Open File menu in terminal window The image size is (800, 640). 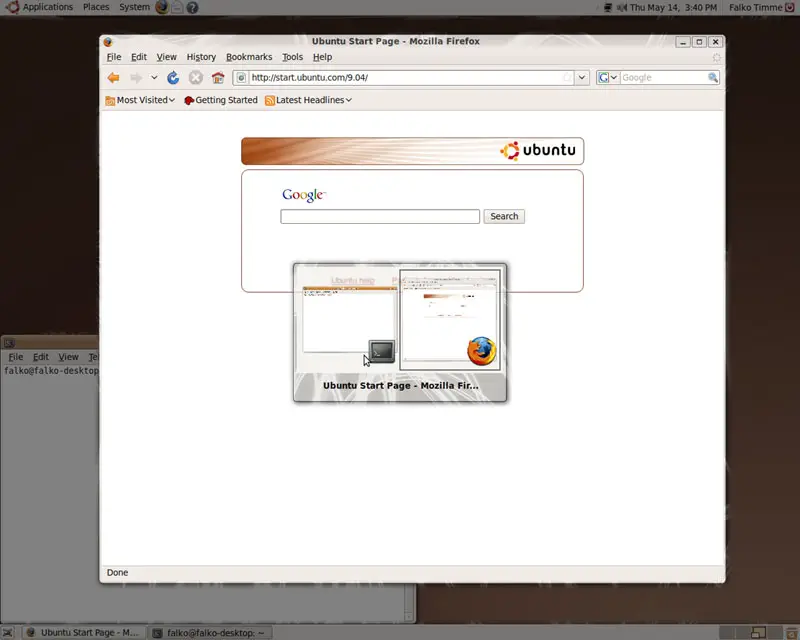coord(15,357)
